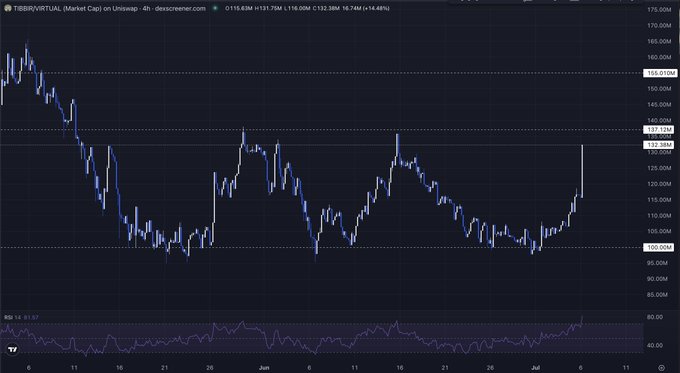
Task: Click the 40.00 RSI scale label
Action: [655, 346]
